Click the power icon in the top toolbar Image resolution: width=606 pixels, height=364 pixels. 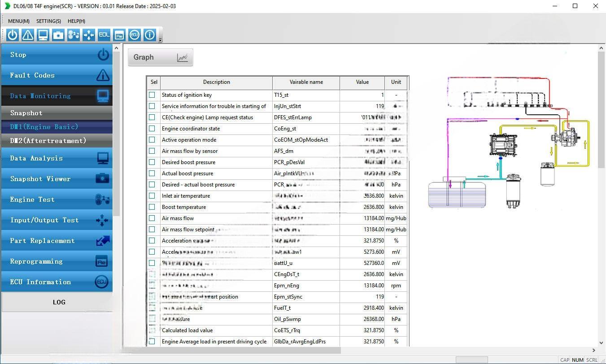[13, 35]
